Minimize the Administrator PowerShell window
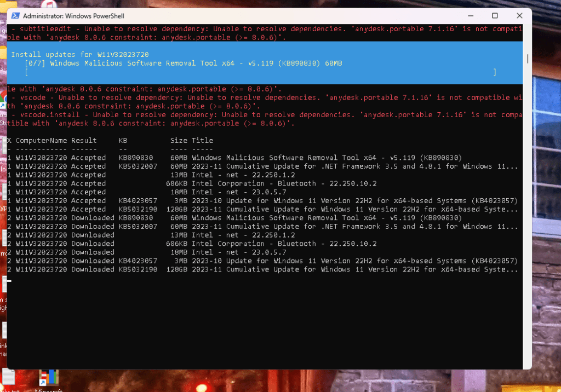 (471, 16)
